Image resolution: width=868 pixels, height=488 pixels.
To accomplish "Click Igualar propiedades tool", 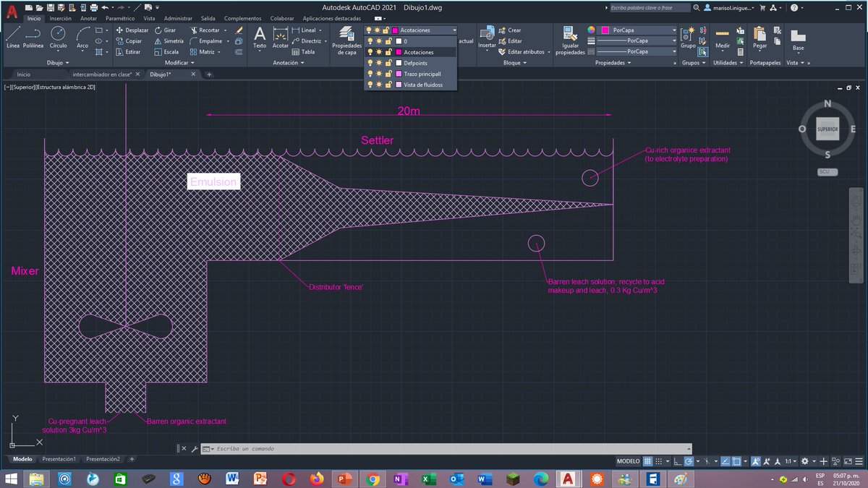I will coord(570,40).
